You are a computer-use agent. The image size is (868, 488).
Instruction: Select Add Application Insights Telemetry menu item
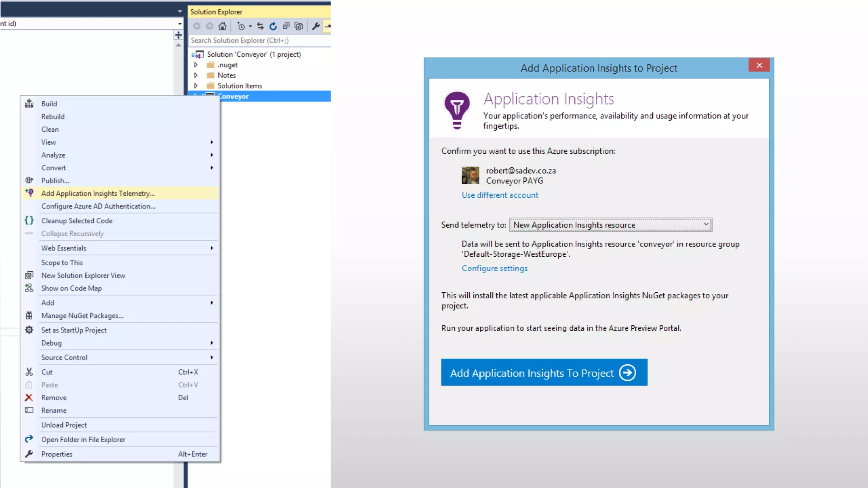98,194
